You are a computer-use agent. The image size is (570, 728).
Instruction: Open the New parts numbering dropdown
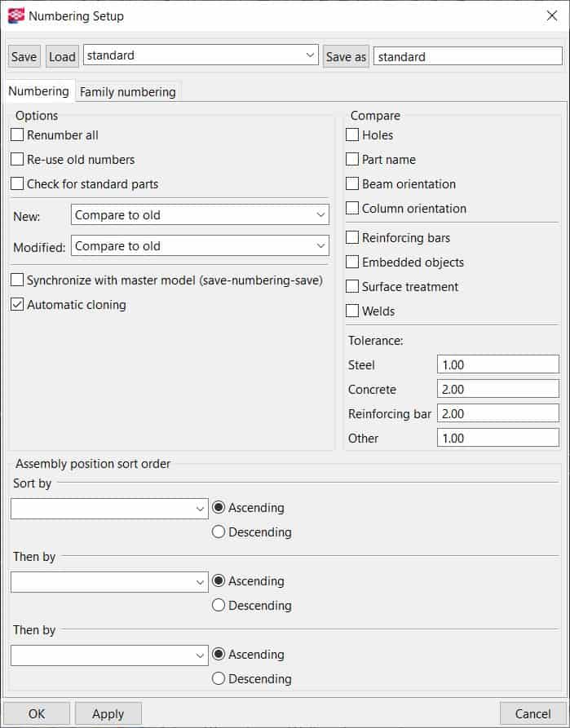coord(200,215)
